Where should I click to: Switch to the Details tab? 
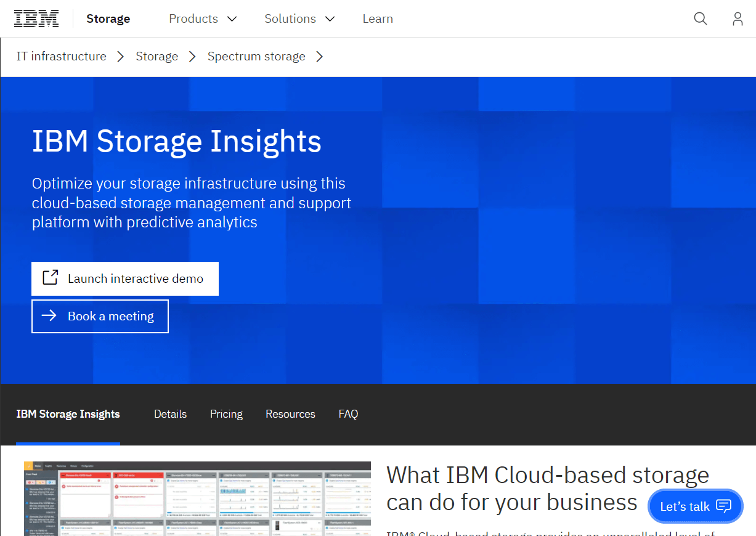171,414
